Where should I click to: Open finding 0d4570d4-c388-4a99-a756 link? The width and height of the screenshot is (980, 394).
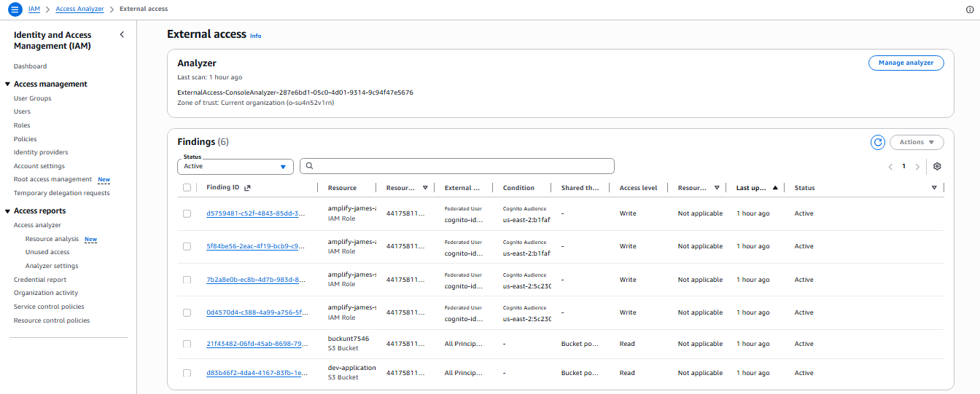click(255, 312)
